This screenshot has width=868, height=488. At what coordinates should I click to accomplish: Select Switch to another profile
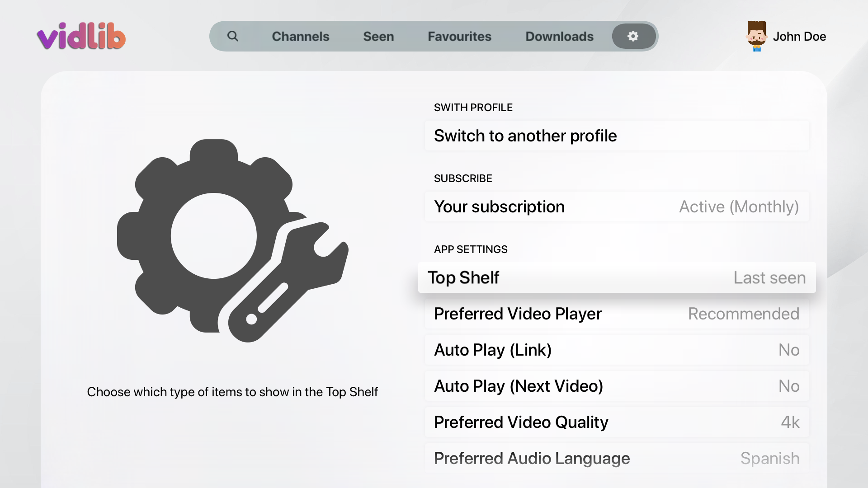pyautogui.click(x=617, y=136)
